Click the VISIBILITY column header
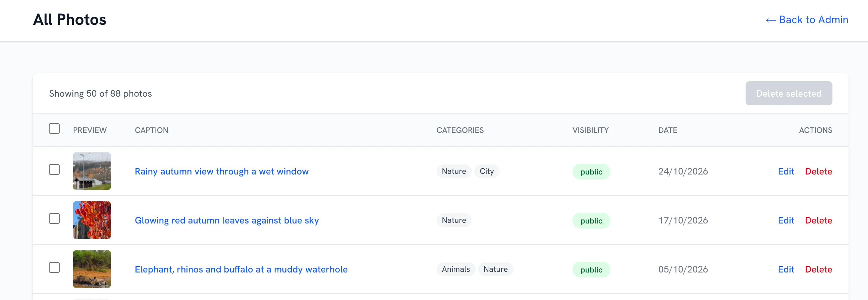This screenshot has width=868, height=300. click(590, 130)
